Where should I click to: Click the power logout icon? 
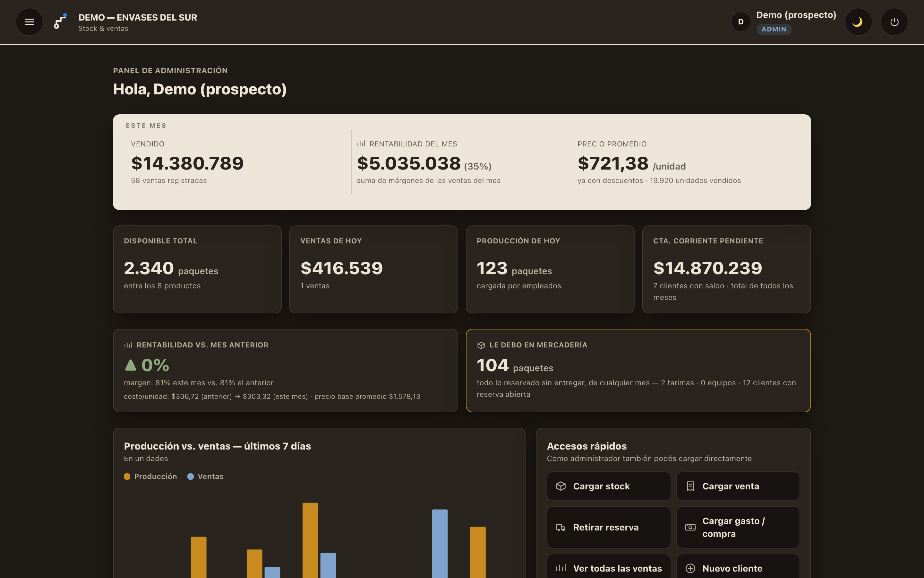[894, 22]
